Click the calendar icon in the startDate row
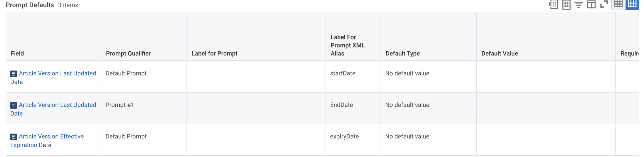The height and width of the screenshot is (157, 644). coord(14,74)
